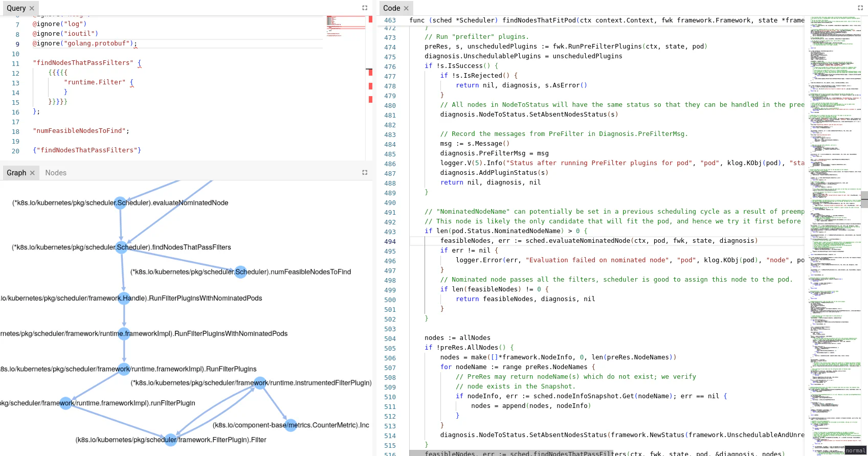Screen dimensions: 868x456
Task: Close the Query tab
Action: pos(32,8)
